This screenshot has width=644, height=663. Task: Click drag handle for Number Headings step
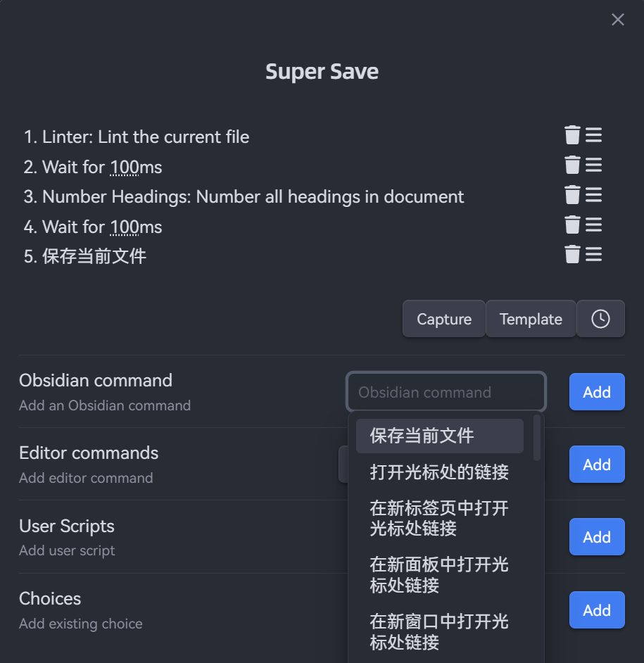tap(594, 195)
